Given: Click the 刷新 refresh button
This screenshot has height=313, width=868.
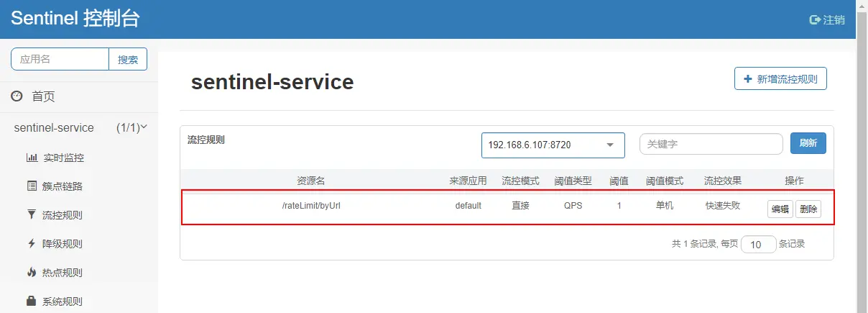Looking at the screenshot, I should tap(808, 143).
